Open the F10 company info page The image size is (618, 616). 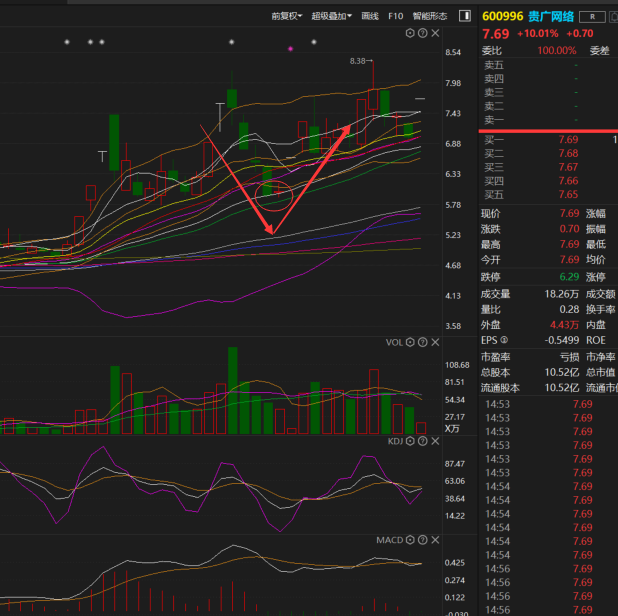(396, 16)
